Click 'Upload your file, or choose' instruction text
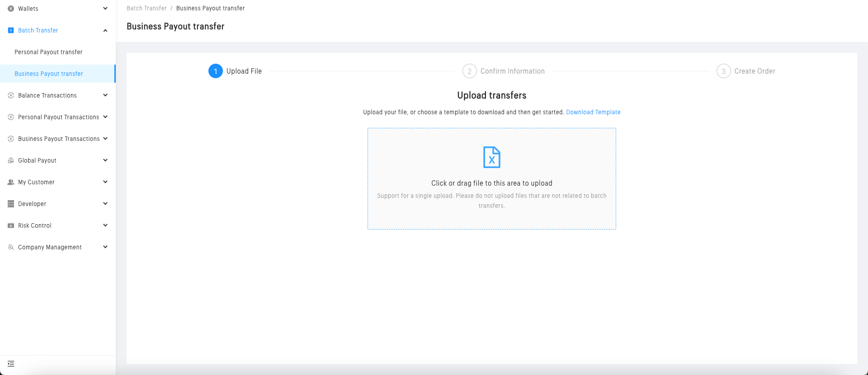868x375 pixels. pyautogui.click(x=463, y=112)
